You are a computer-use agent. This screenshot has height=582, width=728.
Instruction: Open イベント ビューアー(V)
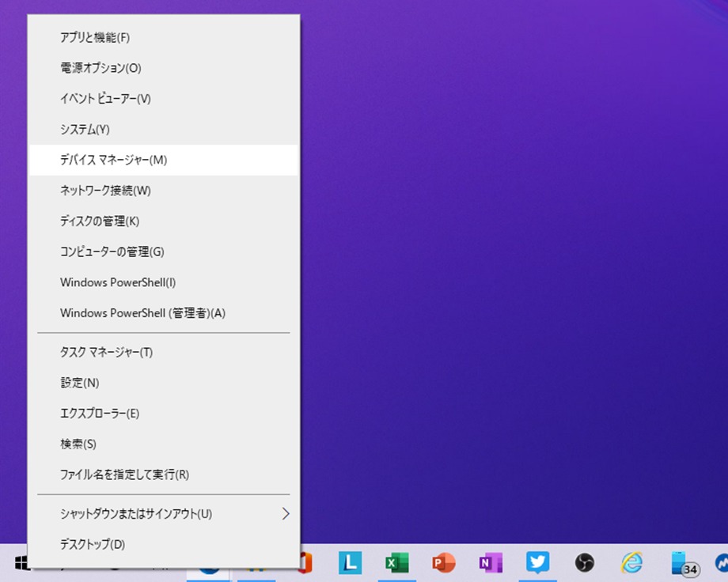(164, 98)
